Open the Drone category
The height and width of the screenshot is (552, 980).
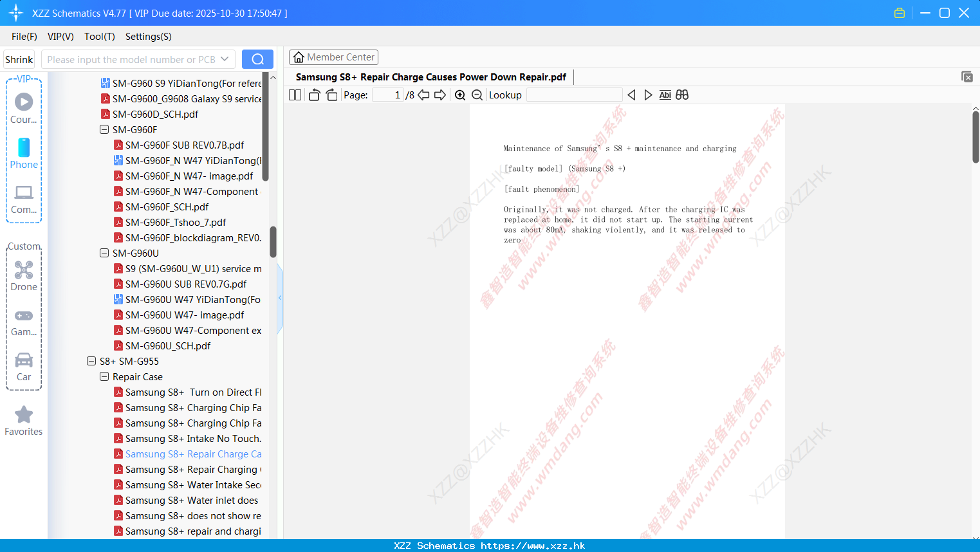coord(24,275)
